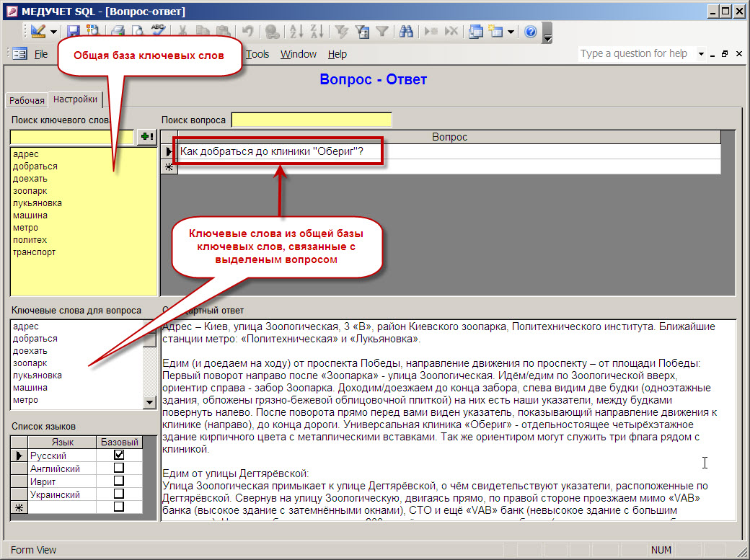Open the Tools menu
The image size is (750, 560).
click(x=257, y=54)
